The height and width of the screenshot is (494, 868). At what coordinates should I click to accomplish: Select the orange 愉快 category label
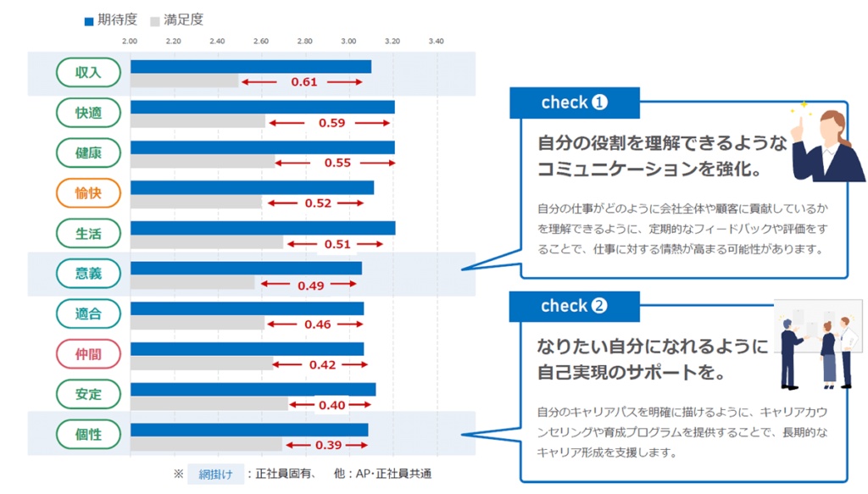point(88,193)
